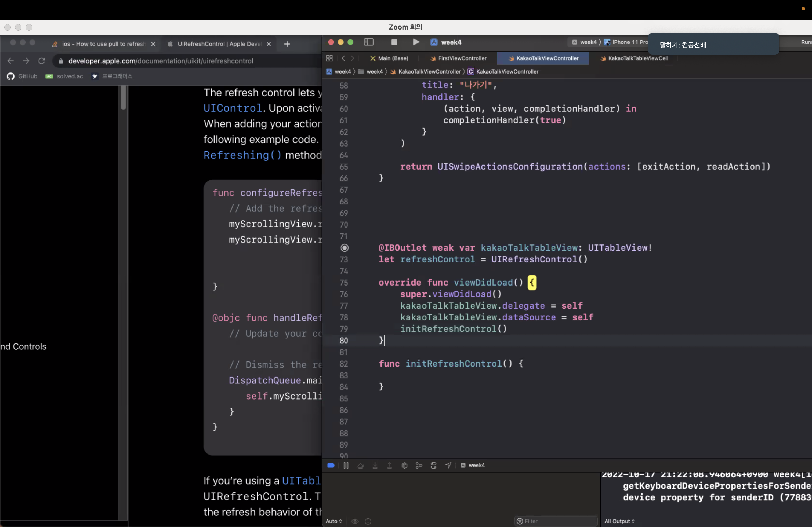The height and width of the screenshot is (527, 812).
Task: Choose week4 process in debug bar
Action: [473, 465]
